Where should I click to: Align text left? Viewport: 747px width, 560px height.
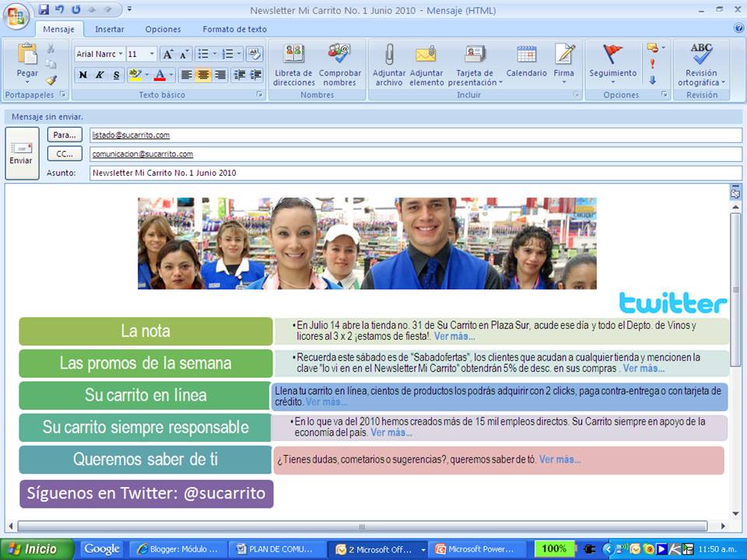pos(187,75)
